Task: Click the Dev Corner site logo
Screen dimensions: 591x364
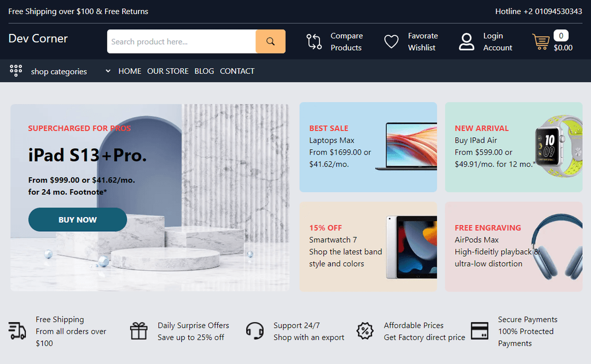Action: pos(38,38)
